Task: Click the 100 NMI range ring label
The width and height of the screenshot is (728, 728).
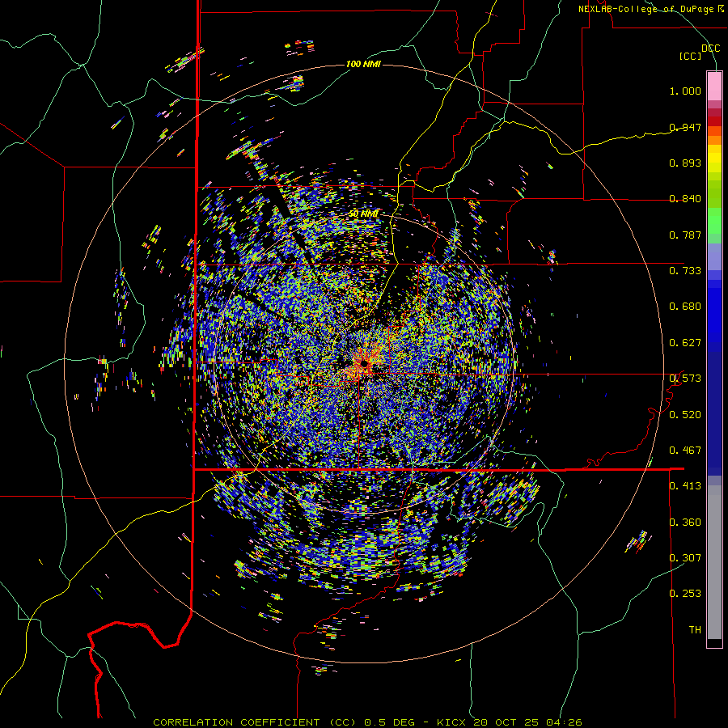Action: pos(363,64)
